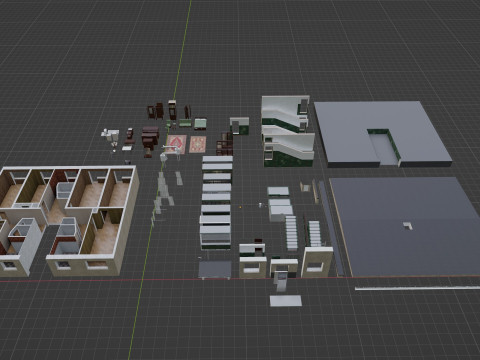Select the flat white panel below red axis
This screenshot has height=360, width=480.
click(286, 301)
